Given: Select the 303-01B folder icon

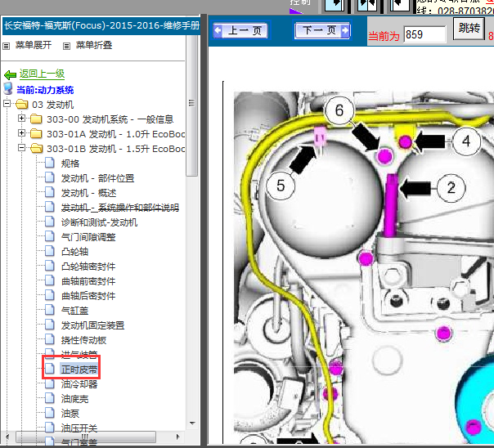Looking at the screenshot, I should point(36,148).
